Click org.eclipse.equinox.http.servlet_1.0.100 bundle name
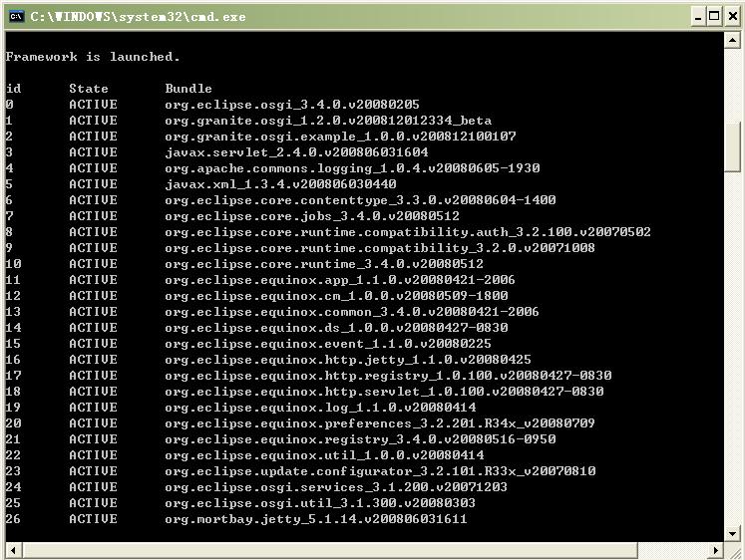 tap(384, 392)
